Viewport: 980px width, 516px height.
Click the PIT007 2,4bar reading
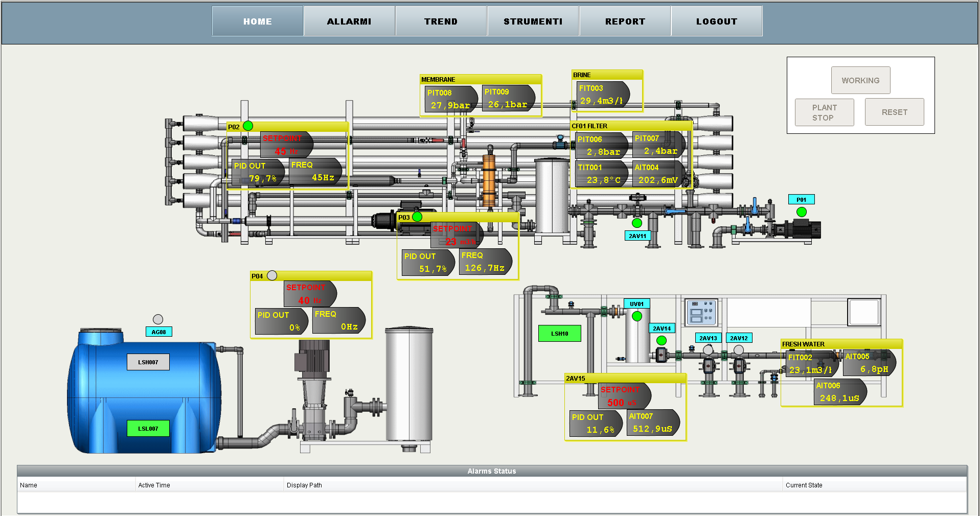(659, 145)
